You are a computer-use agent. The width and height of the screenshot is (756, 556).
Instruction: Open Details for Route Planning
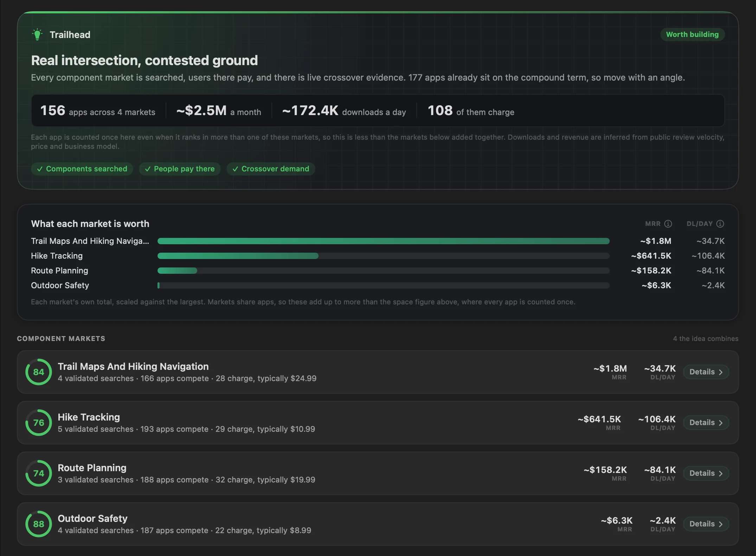706,473
